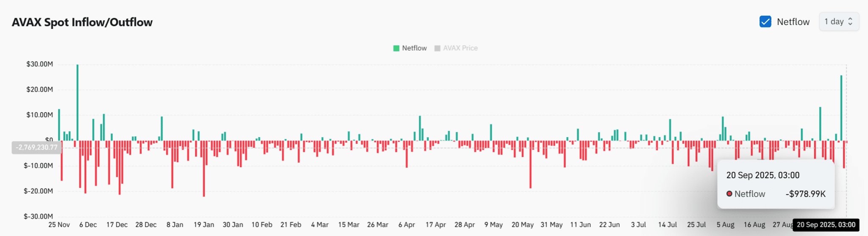Image resolution: width=868 pixels, height=236 pixels.
Task: Click the red Netflow dot in the tooltip
Action: pos(729,194)
